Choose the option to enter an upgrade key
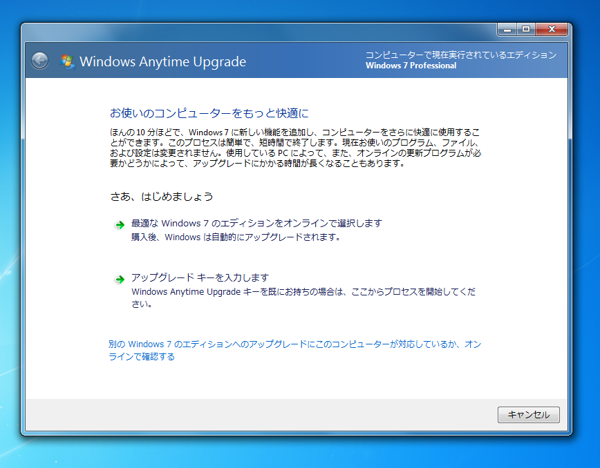This screenshot has height=468, width=600. click(200, 277)
